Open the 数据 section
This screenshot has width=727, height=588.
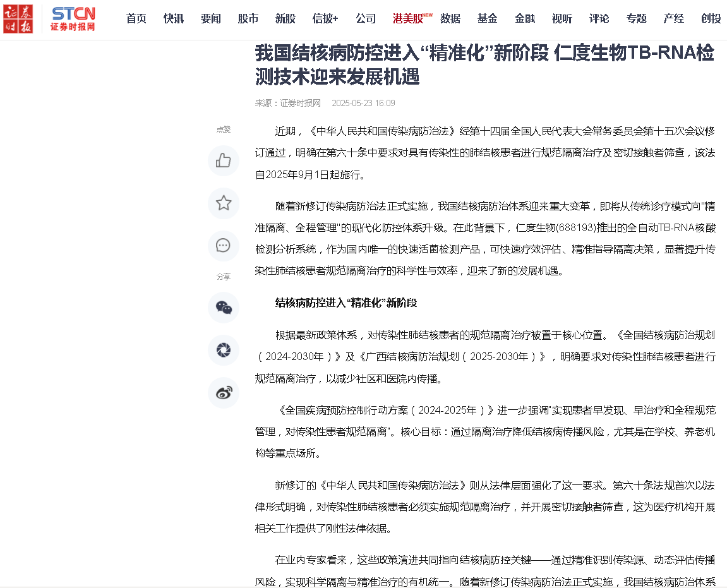point(450,18)
